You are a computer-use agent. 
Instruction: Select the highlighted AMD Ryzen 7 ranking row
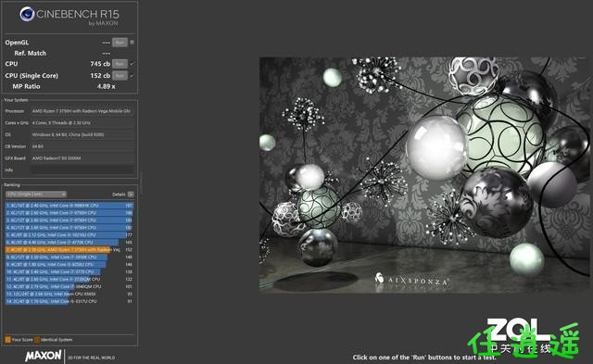click(x=69, y=249)
